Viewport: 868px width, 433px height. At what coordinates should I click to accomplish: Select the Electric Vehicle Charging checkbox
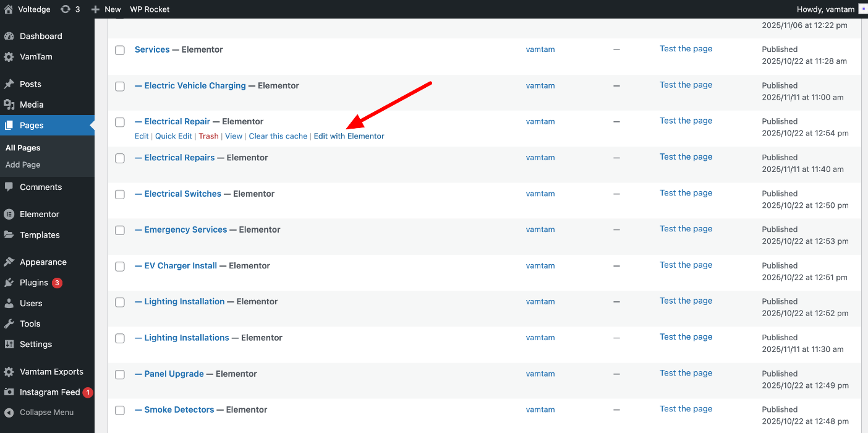click(x=120, y=86)
